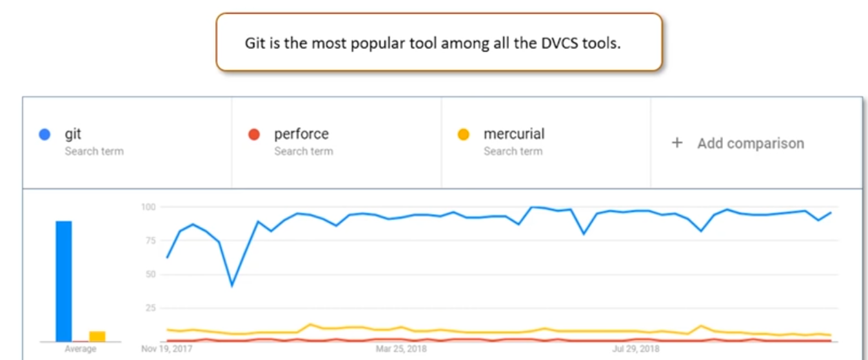Click the 50 y-axis value label
The width and height of the screenshot is (868, 360).
click(151, 274)
